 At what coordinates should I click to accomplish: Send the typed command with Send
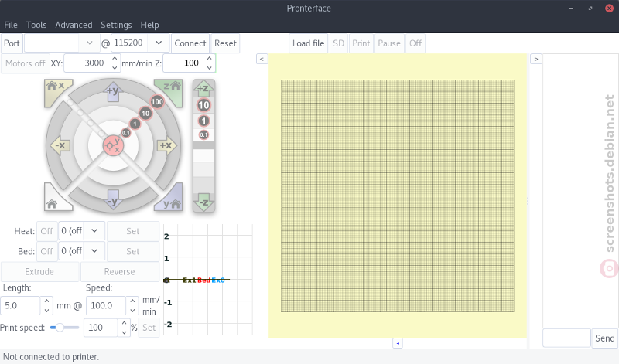point(605,338)
